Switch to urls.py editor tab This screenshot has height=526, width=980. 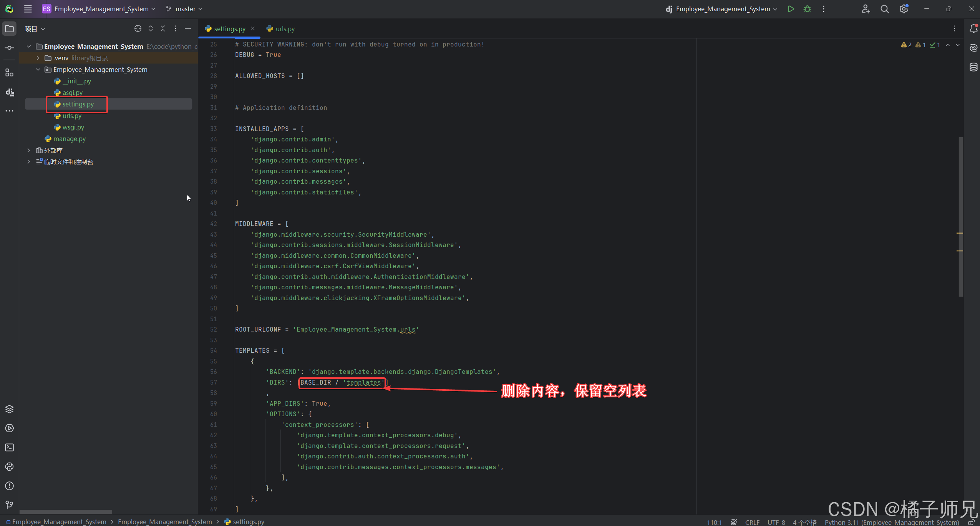coord(281,29)
